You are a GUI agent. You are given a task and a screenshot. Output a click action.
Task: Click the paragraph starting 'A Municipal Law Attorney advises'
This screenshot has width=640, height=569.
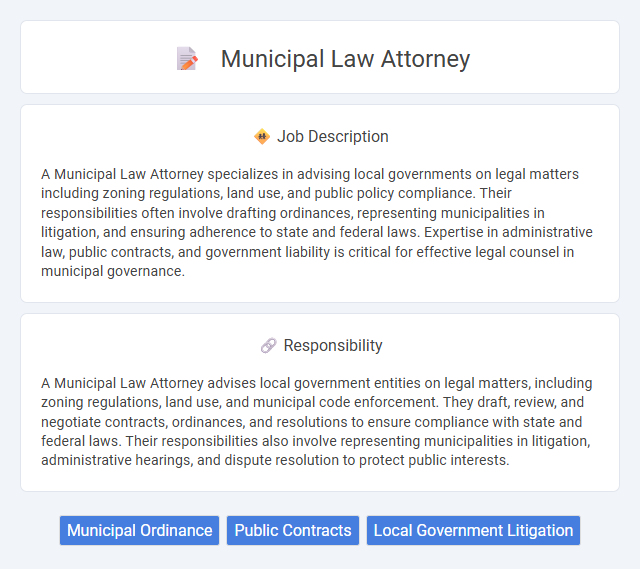[x=317, y=422]
